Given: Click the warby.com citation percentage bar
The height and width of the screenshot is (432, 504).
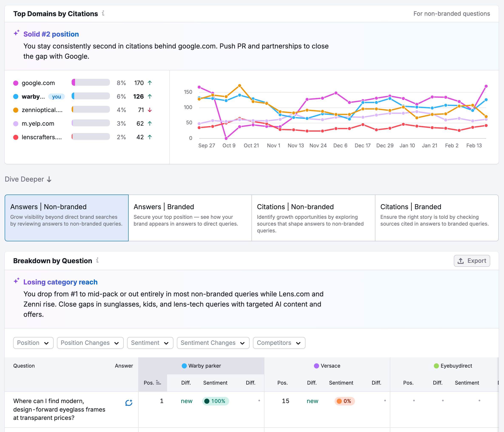Looking at the screenshot, I should (x=90, y=96).
